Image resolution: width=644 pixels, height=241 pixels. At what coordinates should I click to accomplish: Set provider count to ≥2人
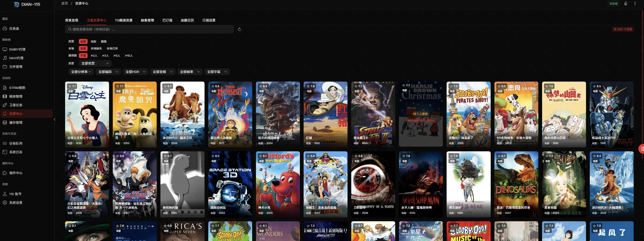(94, 56)
